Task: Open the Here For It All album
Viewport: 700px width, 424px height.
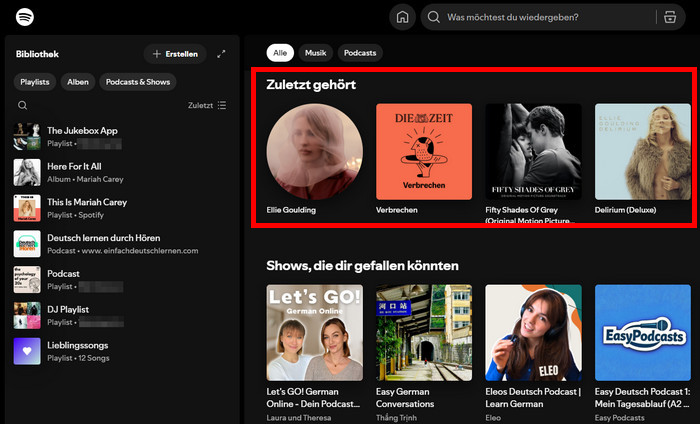Action: coord(121,172)
